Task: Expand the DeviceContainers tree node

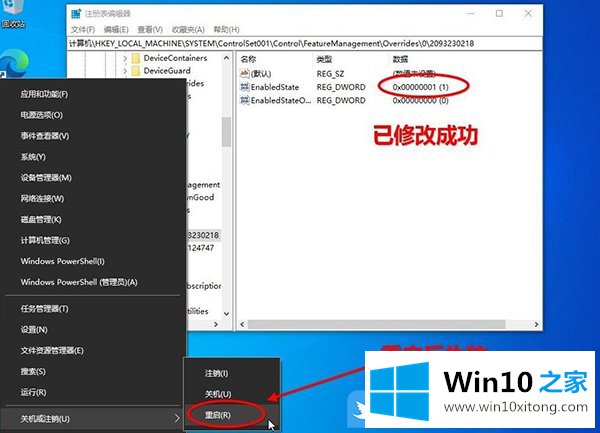Action: (125, 58)
